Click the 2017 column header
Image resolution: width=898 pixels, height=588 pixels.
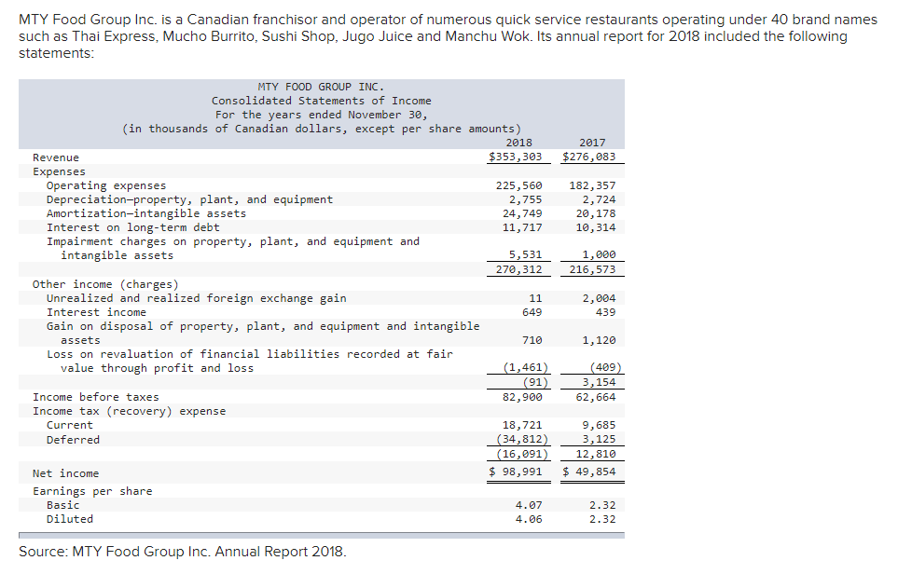tap(592, 143)
